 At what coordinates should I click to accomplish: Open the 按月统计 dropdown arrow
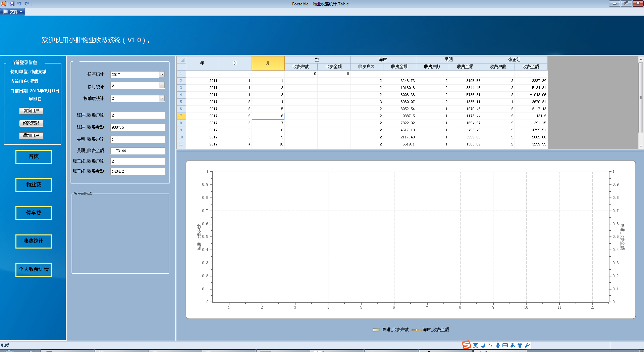[x=162, y=85]
